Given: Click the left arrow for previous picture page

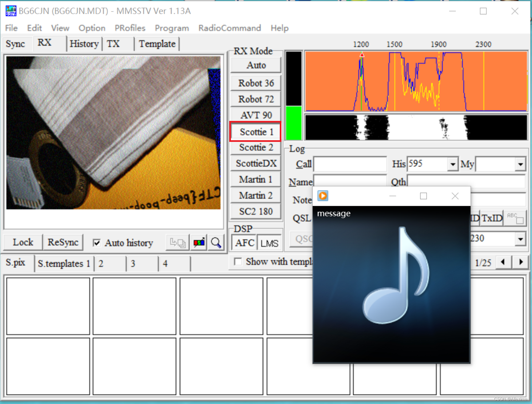Looking at the screenshot, I should point(503,262).
